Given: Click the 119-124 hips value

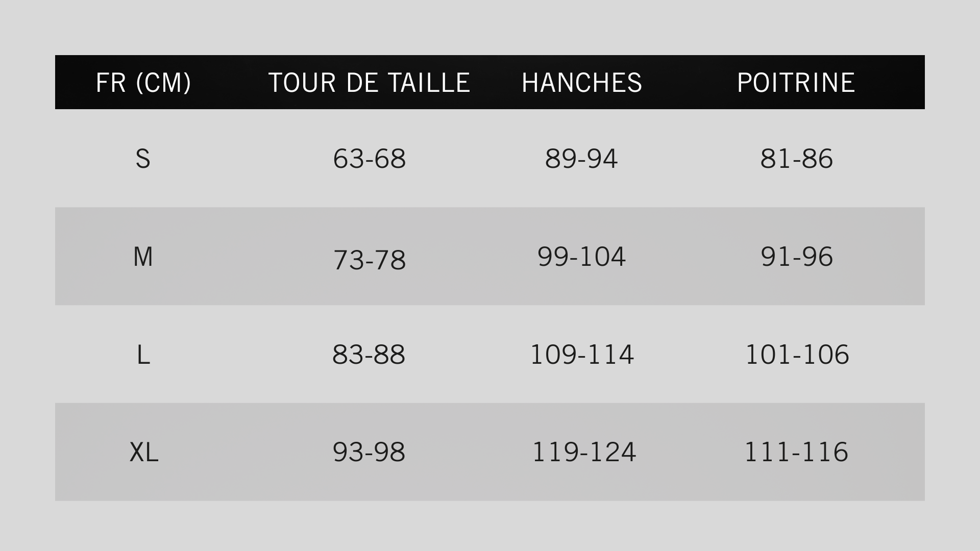Looking at the screenshot, I should click(x=584, y=452).
